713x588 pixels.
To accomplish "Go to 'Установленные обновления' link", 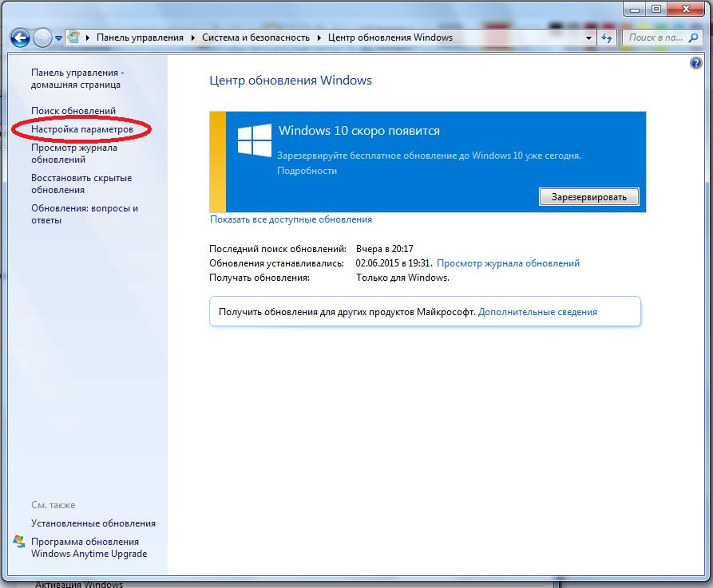I will click(93, 523).
